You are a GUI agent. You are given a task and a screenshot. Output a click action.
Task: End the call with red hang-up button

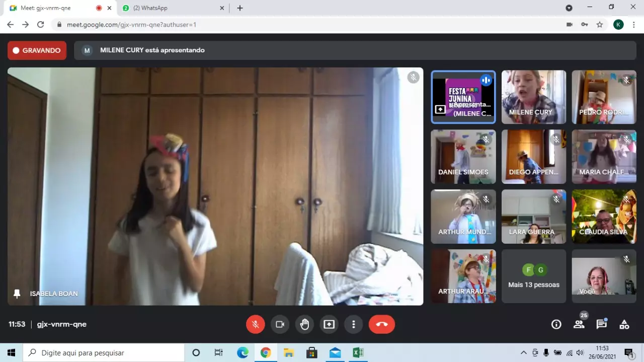pyautogui.click(x=381, y=324)
